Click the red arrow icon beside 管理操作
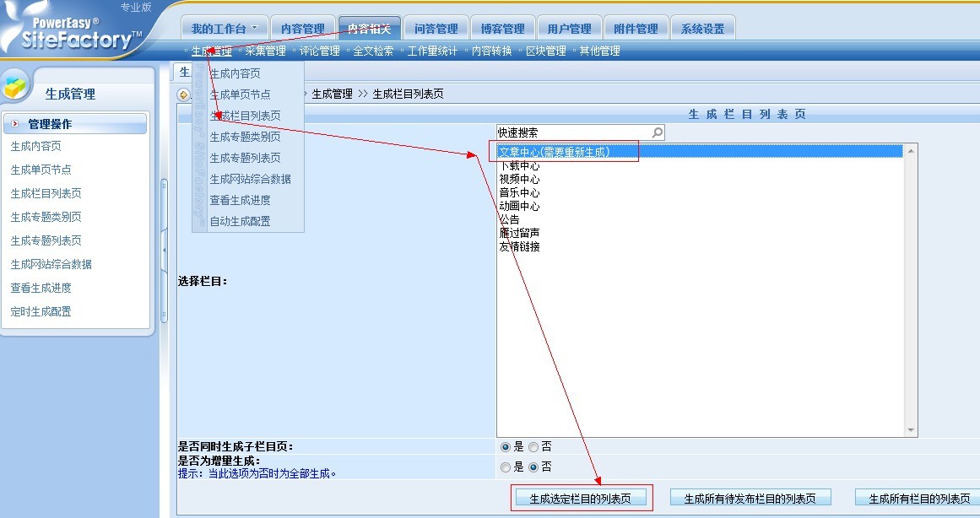This screenshot has width=980, height=518. click(15, 124)
